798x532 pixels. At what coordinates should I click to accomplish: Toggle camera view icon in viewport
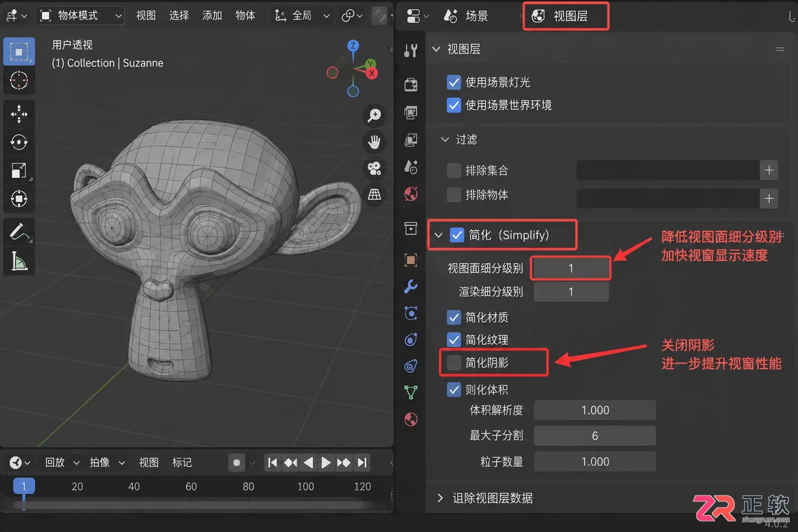pos(375,168)
